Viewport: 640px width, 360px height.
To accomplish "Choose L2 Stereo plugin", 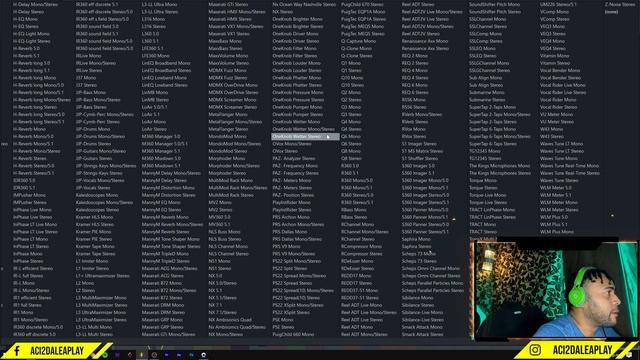I will click(85, 291).
